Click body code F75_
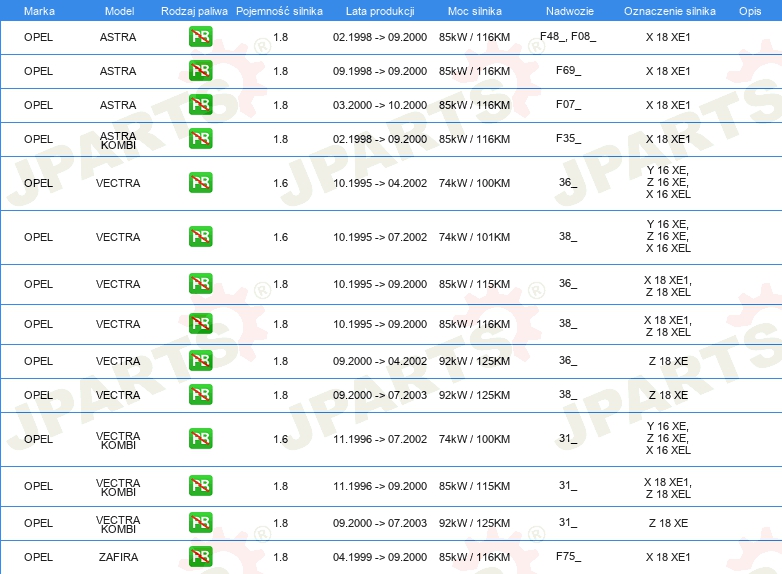 point(568,556)
